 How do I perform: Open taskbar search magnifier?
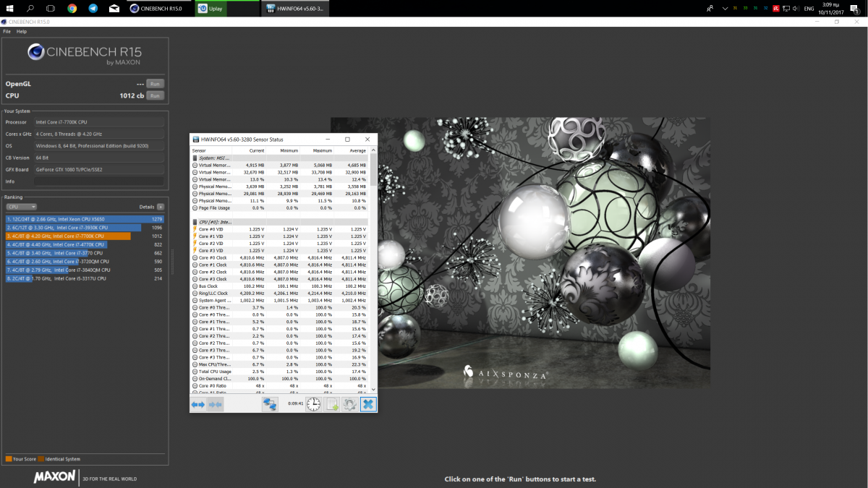click(x=30, y=9)
